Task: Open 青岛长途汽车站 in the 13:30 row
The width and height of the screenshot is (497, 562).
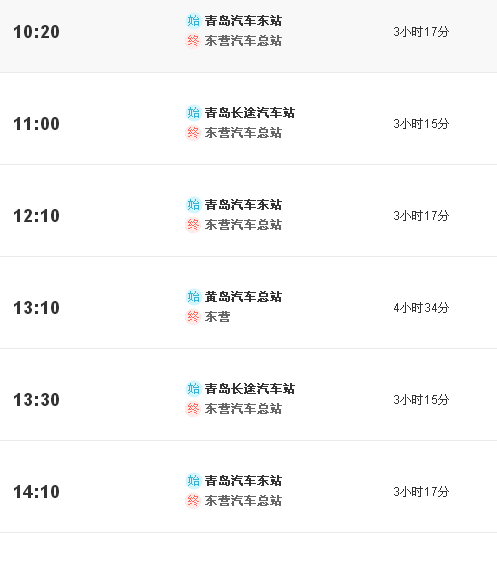Action: tap(250, 389)
